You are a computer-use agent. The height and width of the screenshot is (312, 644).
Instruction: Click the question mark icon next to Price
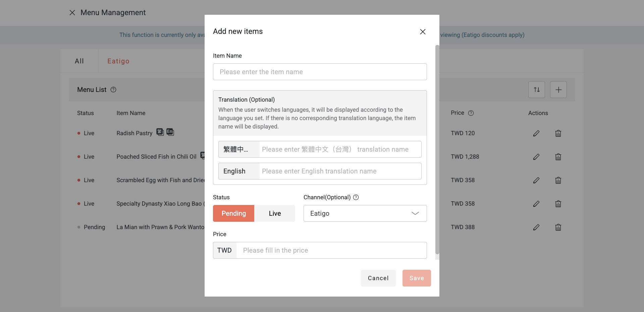471,113
